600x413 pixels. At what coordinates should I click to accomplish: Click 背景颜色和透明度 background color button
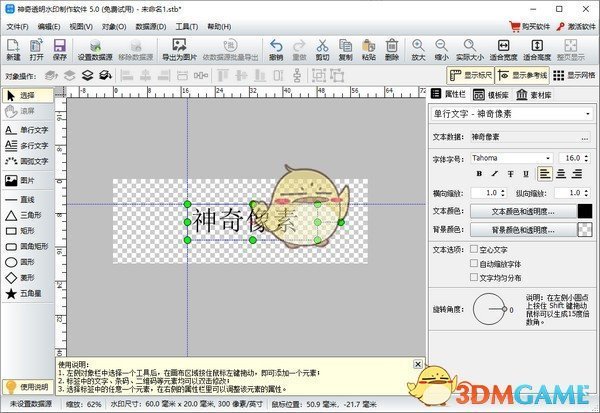523,230
